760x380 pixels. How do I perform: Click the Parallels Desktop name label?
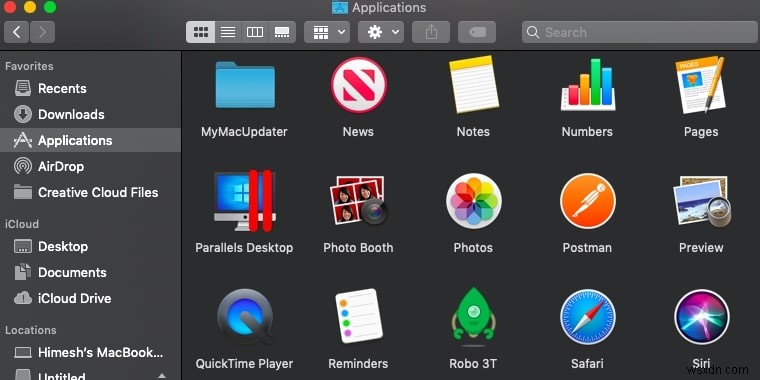coord(244,248)
